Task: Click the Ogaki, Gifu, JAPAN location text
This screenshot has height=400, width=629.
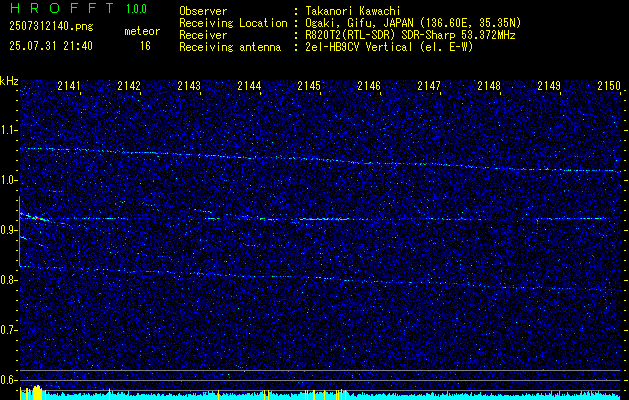Action: pyautogui.click(x=413, y=23)
